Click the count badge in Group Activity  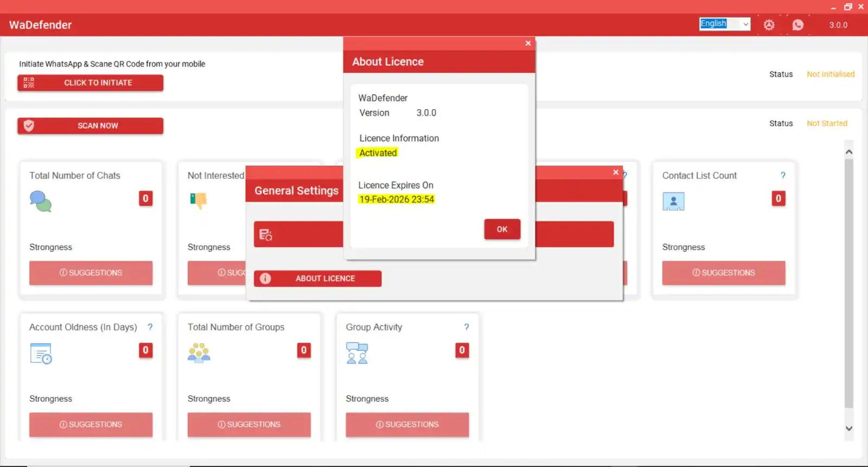[462, 350]
